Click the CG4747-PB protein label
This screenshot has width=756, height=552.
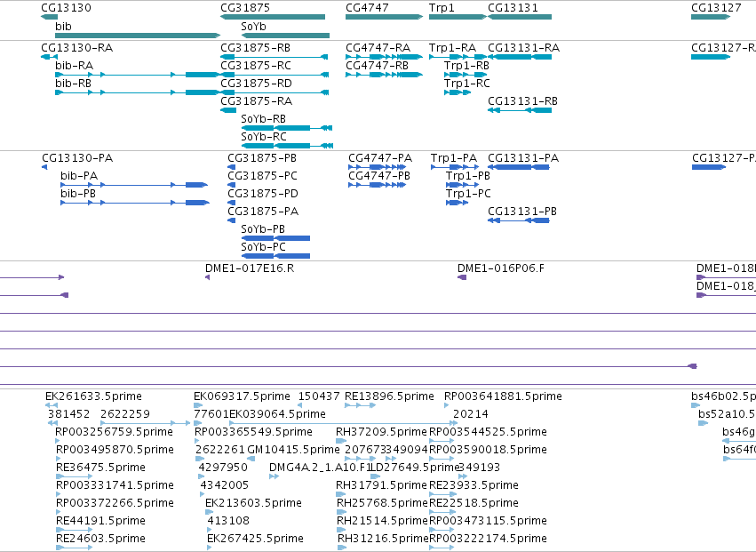click(x=379, y=176)
